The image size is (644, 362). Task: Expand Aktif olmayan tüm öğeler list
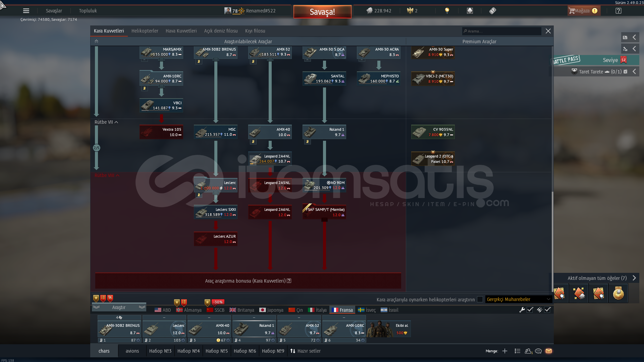click(634, 278)
